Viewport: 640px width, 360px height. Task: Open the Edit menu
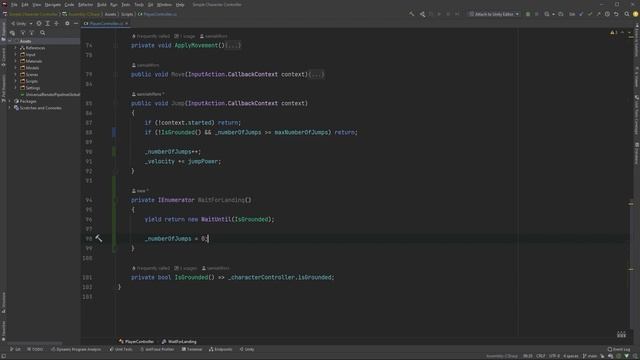point(25,4)
